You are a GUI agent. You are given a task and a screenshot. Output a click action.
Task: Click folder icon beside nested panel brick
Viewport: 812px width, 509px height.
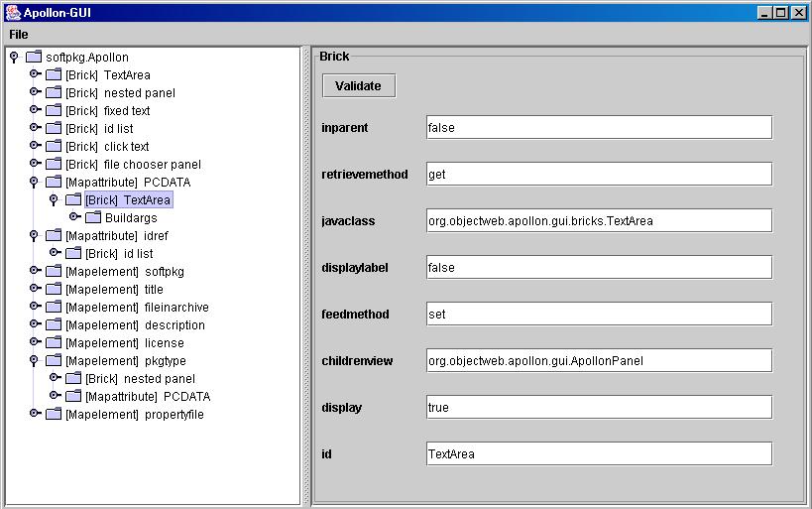54,93
